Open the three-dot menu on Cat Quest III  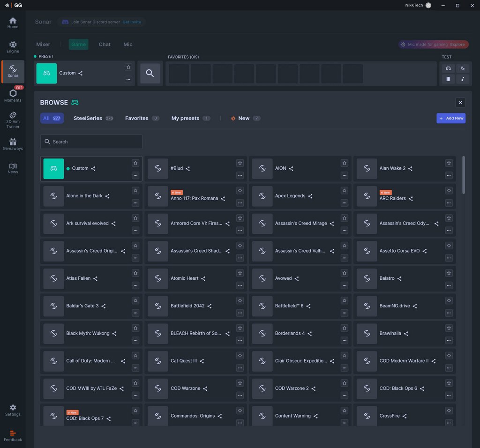pos(240,368)
